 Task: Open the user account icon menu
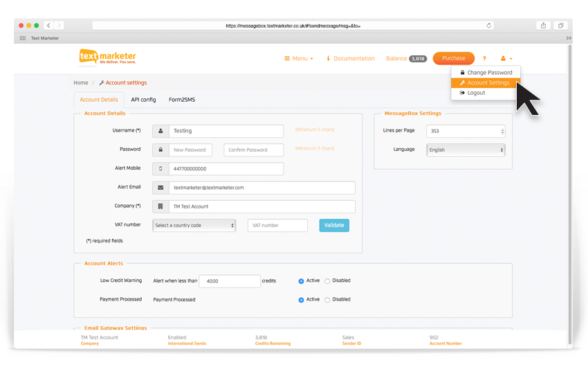pyautogui.click(x=506, y=59)
